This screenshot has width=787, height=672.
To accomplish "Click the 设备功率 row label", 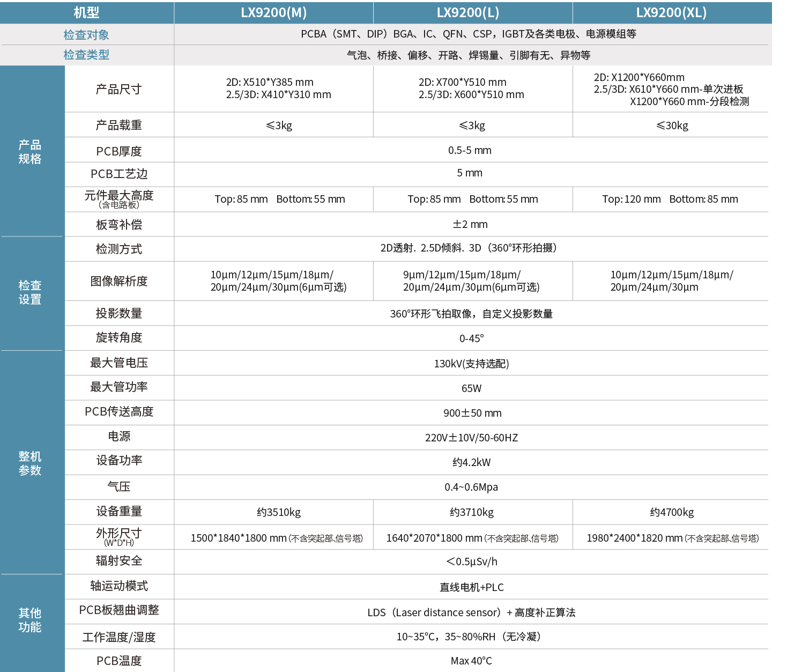I will coord(119,461).
